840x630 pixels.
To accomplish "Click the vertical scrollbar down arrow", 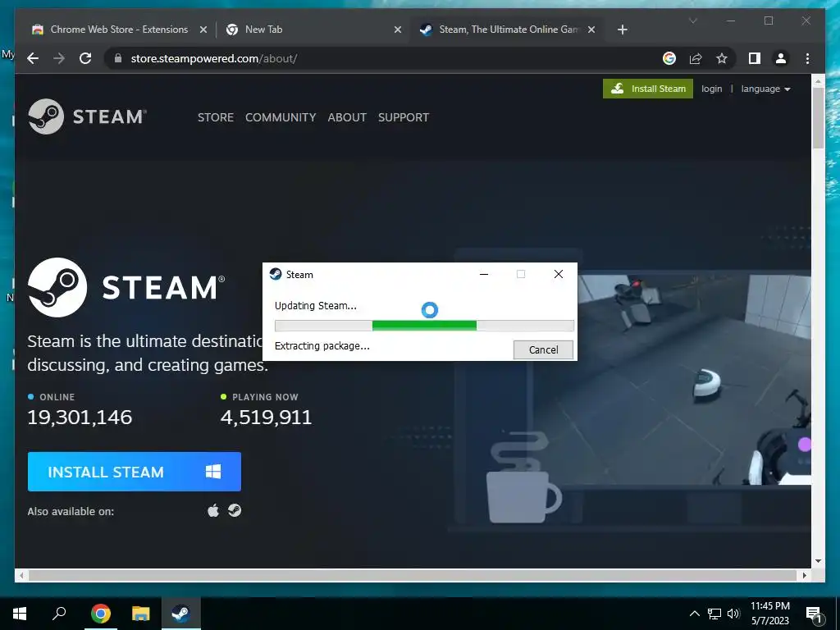I will (818, 561).
